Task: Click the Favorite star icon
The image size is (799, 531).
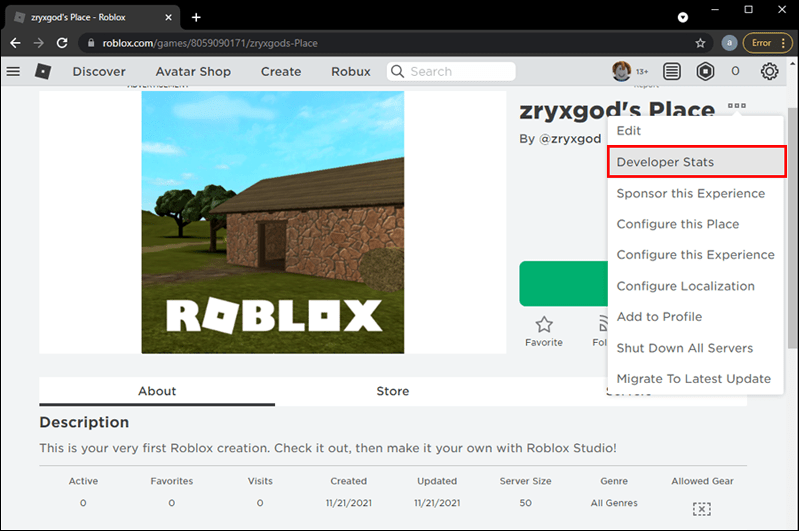Action: coord(544,325)
